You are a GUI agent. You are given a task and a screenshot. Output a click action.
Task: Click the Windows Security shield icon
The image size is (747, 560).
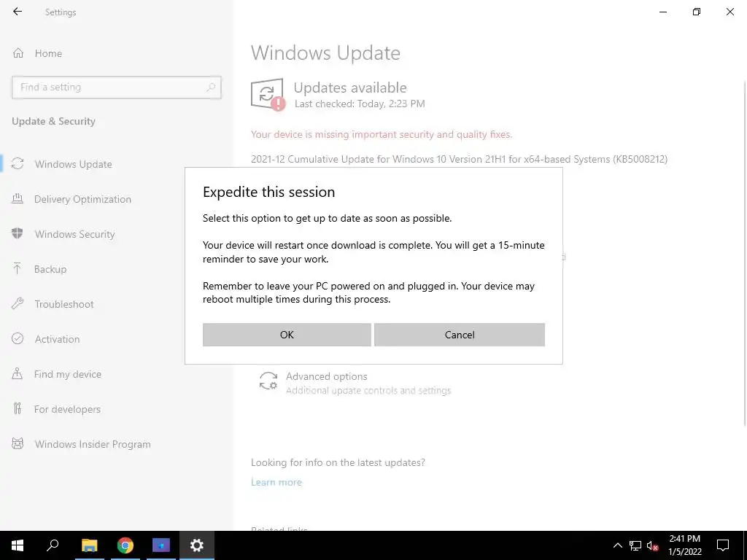point(18,233)
